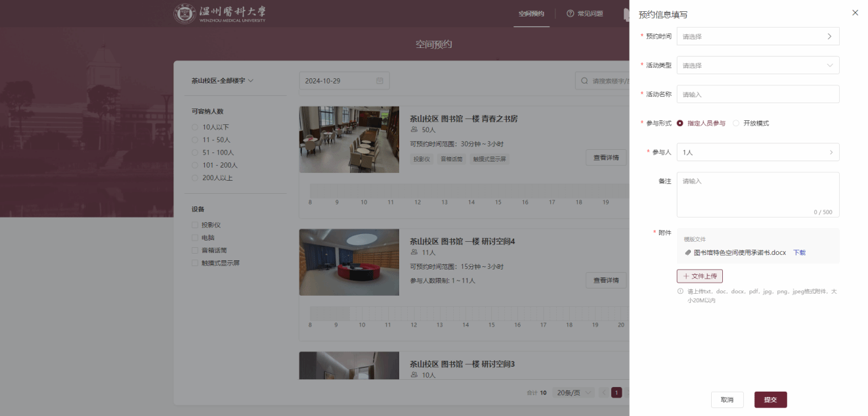868x416 pixels.
Task: Open the 常见问题 tab
Action: point(584,14)
